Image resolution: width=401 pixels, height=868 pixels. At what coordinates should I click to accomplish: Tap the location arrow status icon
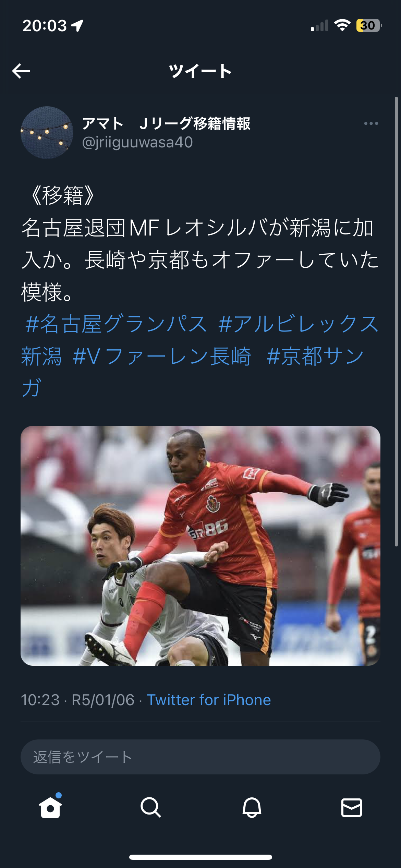(x=77, y=26)
